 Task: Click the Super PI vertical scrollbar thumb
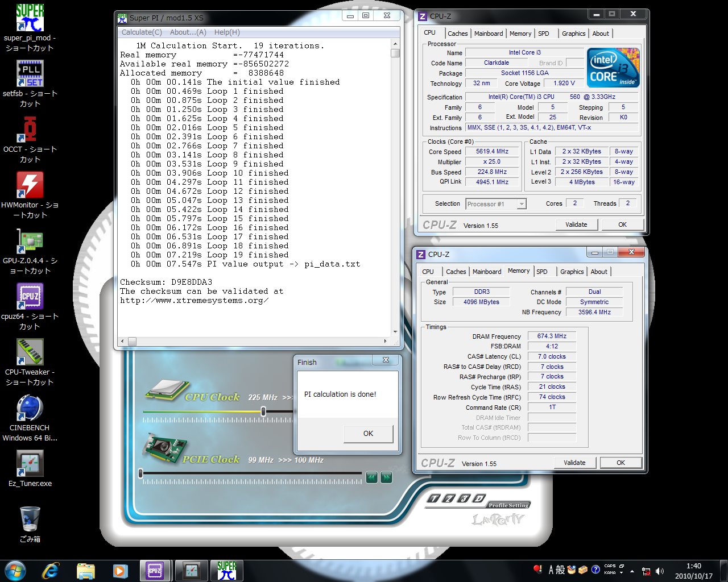click(395, 53)
